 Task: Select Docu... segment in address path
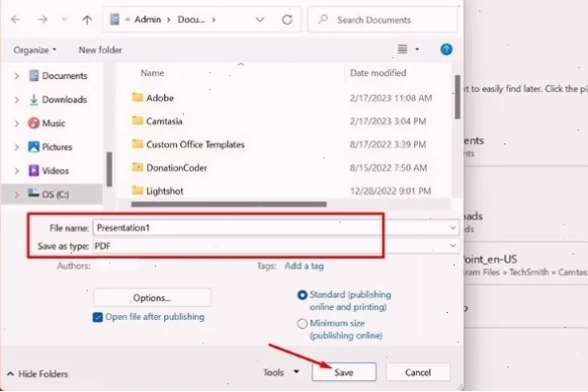[x=191, y=20]
